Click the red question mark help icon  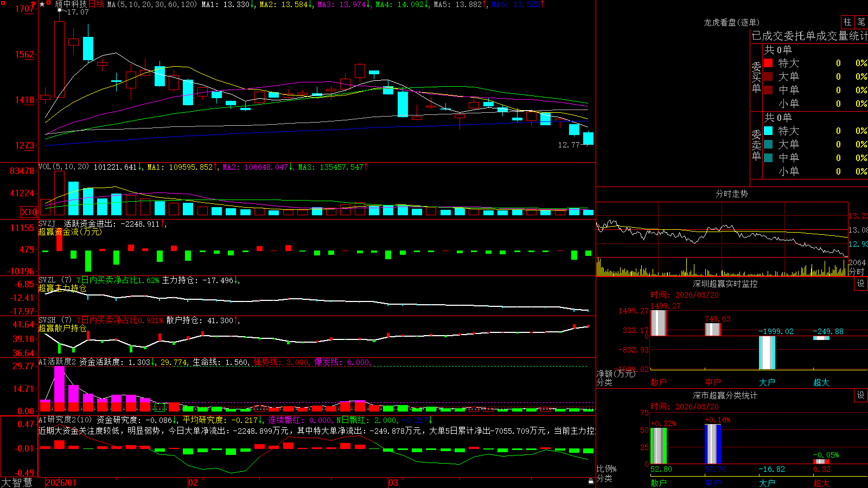[x=33, y=4]
